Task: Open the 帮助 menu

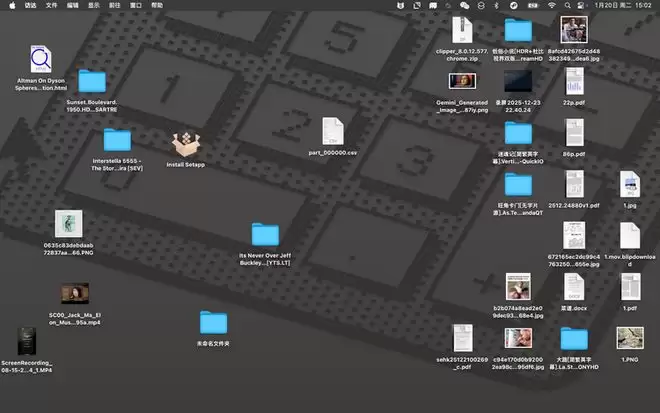Action: point(157,5)
